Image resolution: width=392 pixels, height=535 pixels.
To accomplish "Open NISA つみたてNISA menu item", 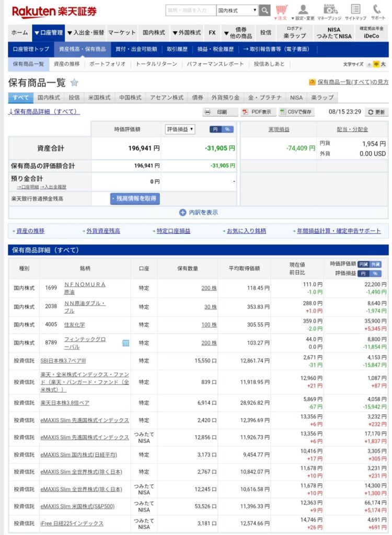I will click(x=333, y=33).
